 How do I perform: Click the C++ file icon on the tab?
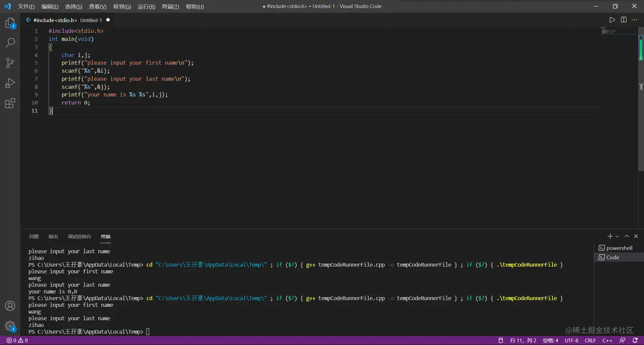[x=29, y=20]
